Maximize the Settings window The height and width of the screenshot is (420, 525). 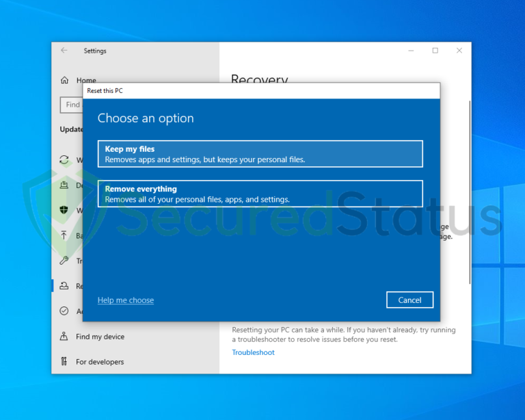pos(435,51)
